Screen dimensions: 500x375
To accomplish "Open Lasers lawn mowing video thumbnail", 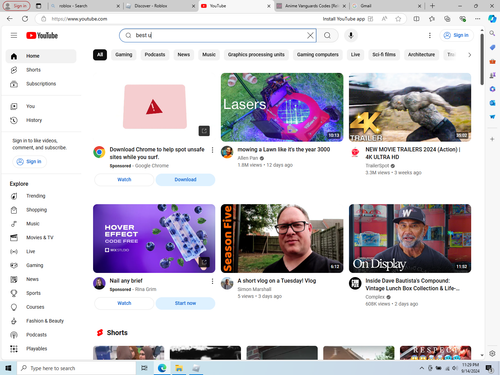I will point(282,107).
